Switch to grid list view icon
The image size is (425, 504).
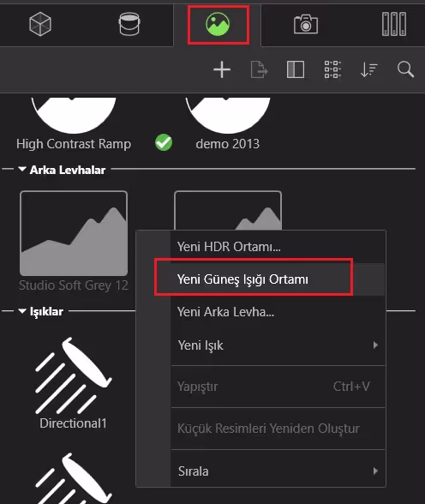[x=332, y=69]
